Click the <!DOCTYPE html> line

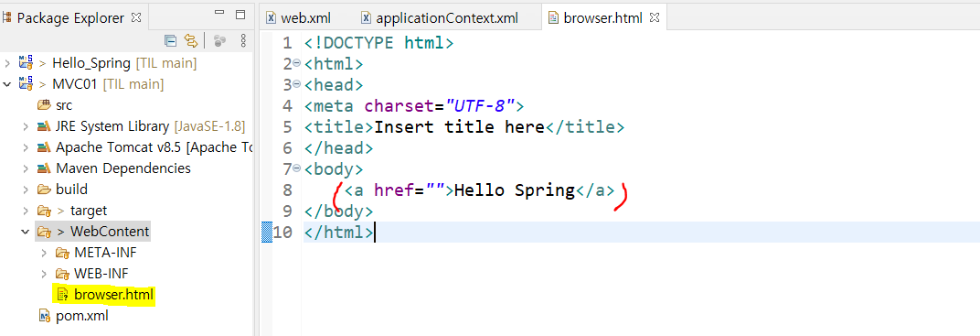click(x=378, y=42)
